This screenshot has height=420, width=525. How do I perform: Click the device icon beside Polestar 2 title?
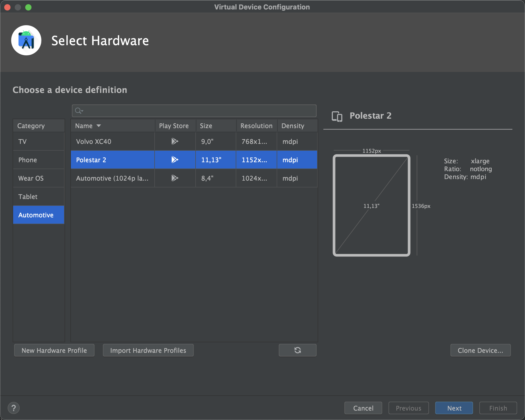coord(337,116)
